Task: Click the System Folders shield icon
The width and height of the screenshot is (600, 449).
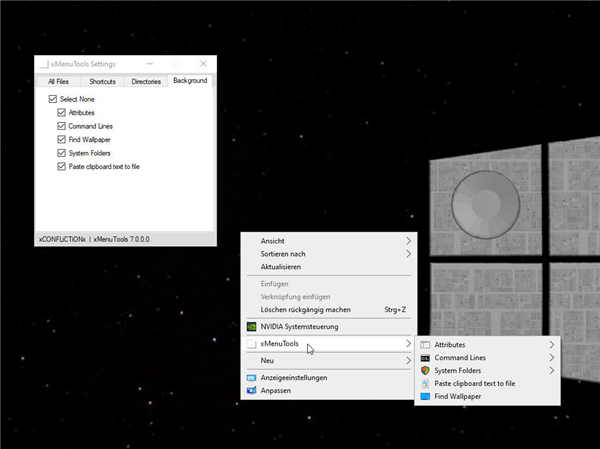Action: pos(425,370)
